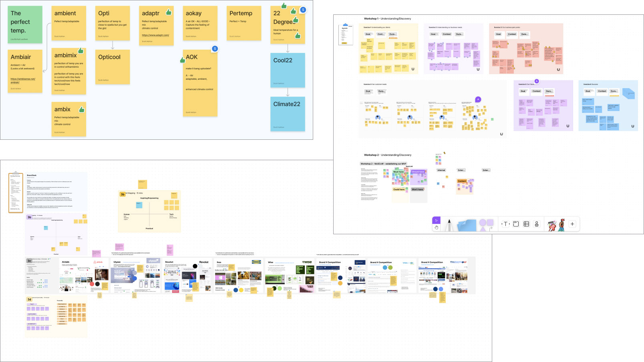
Task: Select the 'Must have' MoSCoW label
Action: (x=398, y=172)
